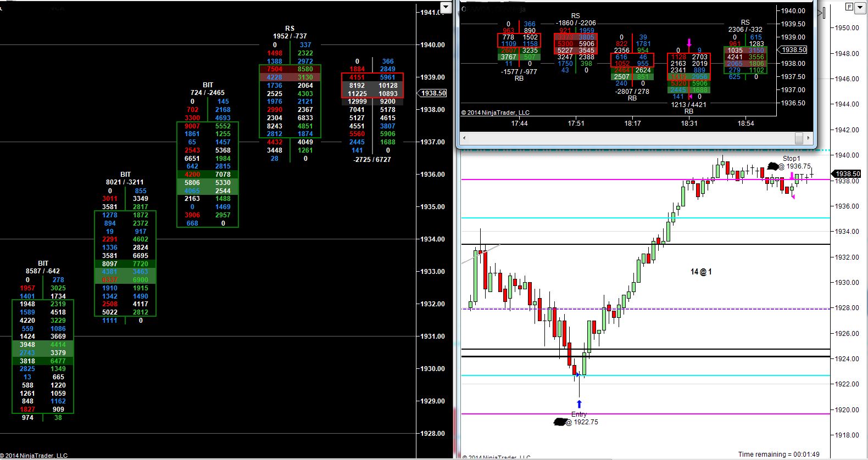Click the '14 @ 1' position label
Screen dimensions: 868x460
[701, 272]
